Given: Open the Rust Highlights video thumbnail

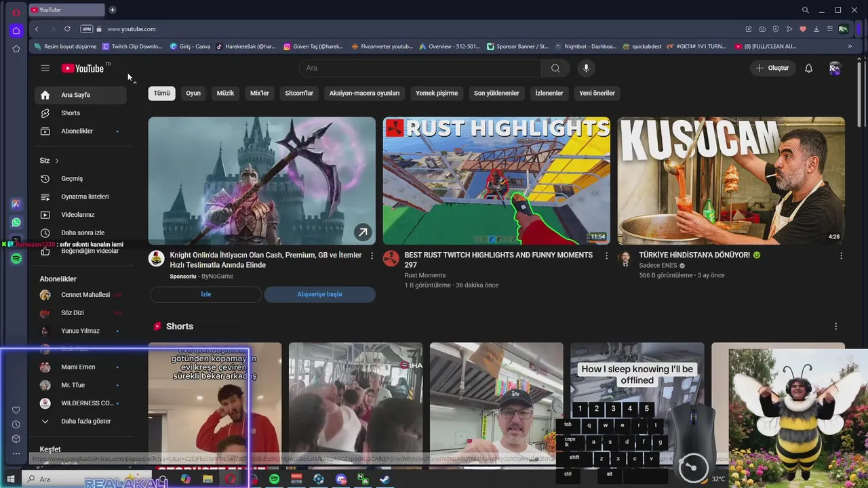Looking at the screenshot, I should click(x=496, y=180).
